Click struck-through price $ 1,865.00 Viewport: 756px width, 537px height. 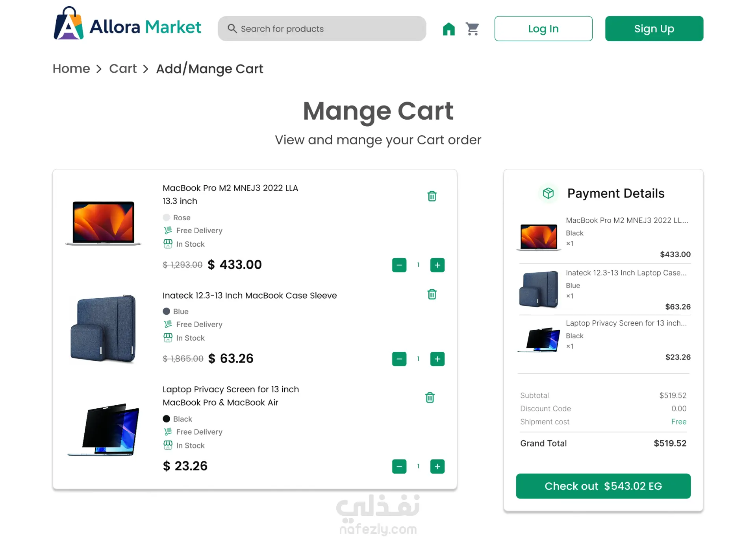point(183,358)
